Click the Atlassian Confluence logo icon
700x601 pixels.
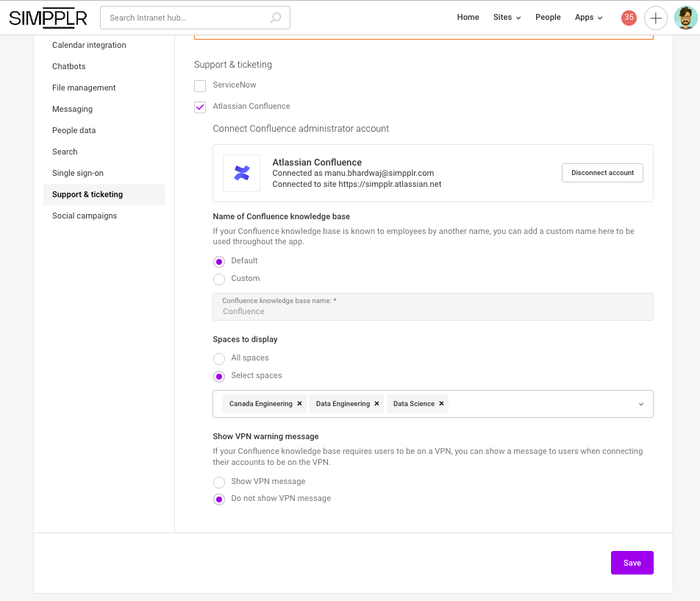click(x=241, y=173)
